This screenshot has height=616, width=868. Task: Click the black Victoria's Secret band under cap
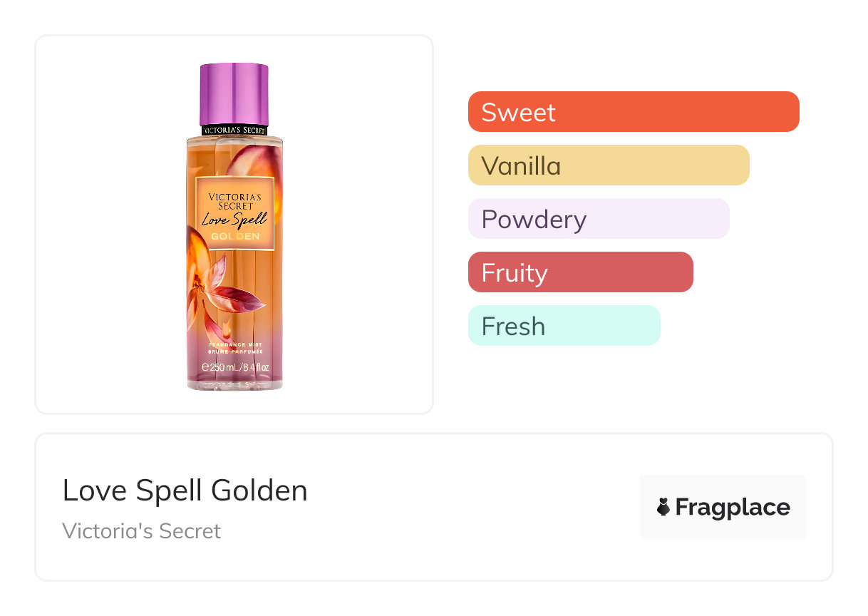pos(234,130)
